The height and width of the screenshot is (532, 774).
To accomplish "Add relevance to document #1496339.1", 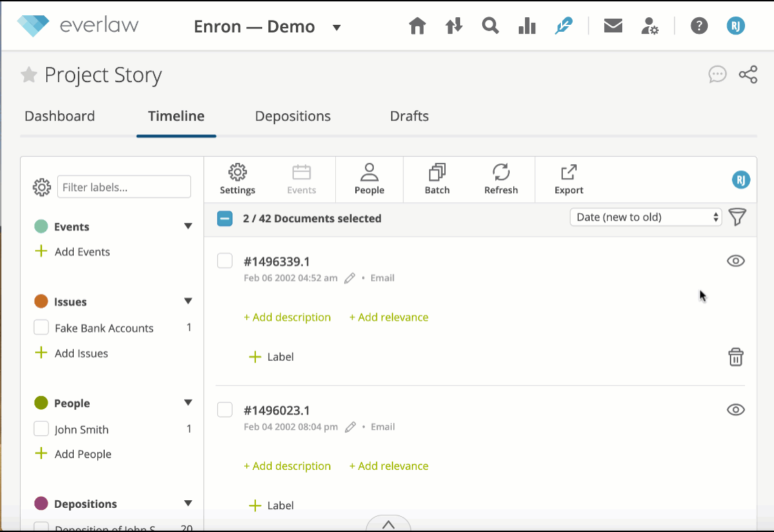I will (x=389, y=317).
